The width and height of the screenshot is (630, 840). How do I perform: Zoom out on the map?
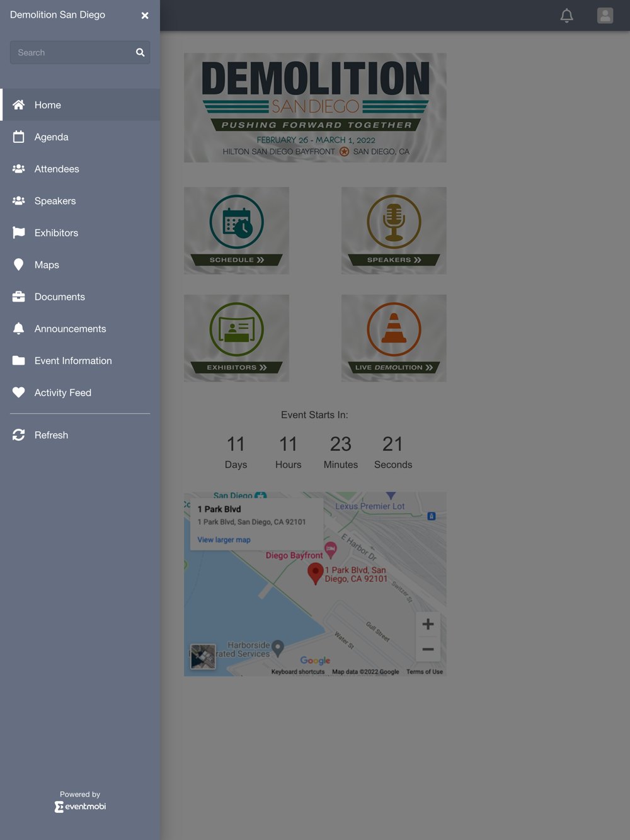click(x=428, y=649)
